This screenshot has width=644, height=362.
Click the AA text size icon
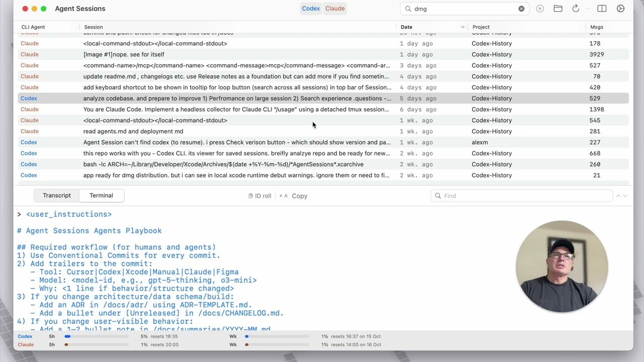(x=284, y=196)
